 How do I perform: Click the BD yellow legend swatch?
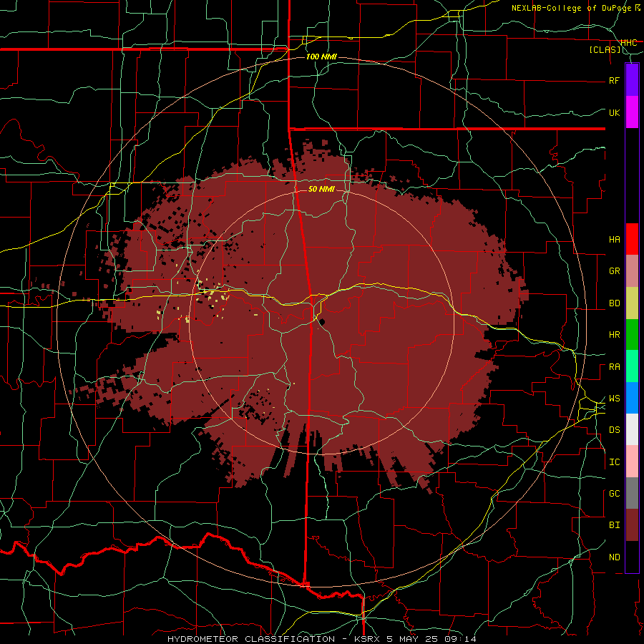(632, 303)
